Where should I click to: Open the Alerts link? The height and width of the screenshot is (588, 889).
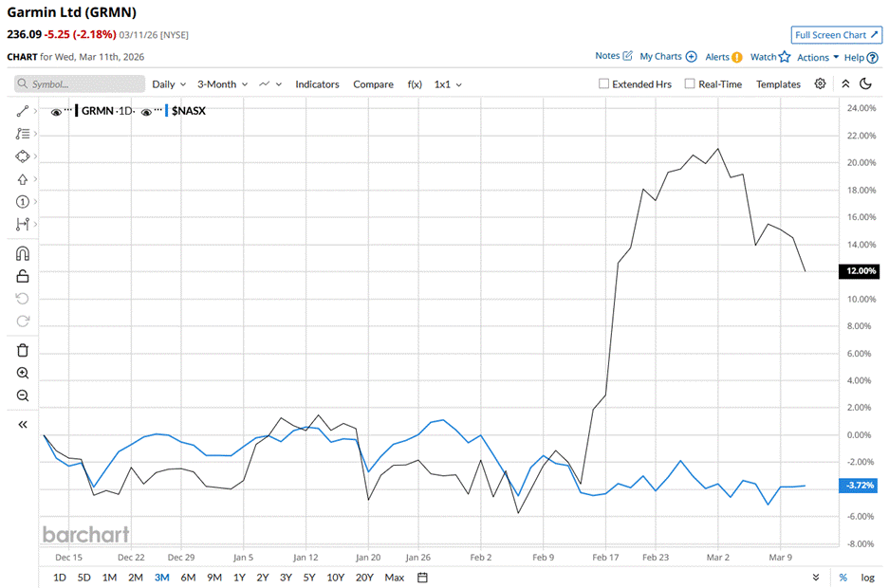(717, 57)
